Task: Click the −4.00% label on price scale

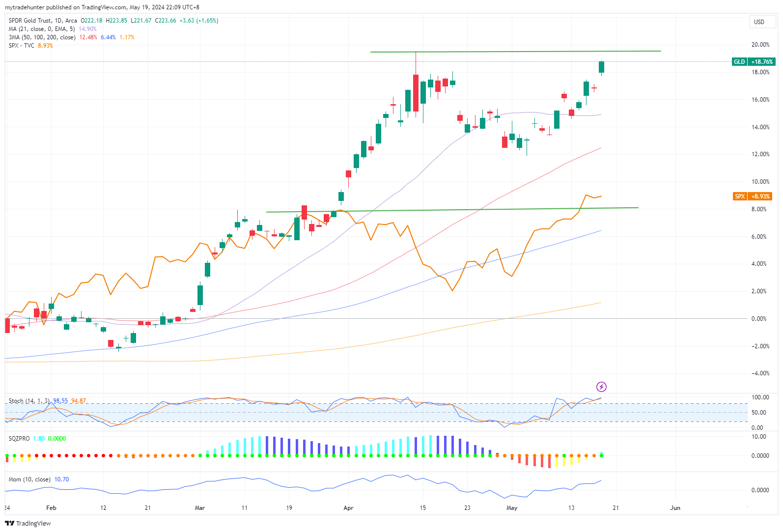Action: 760,373
